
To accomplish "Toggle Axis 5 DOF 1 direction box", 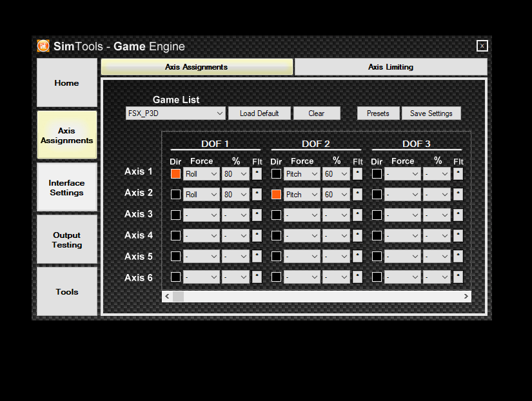I will [175, 256].
